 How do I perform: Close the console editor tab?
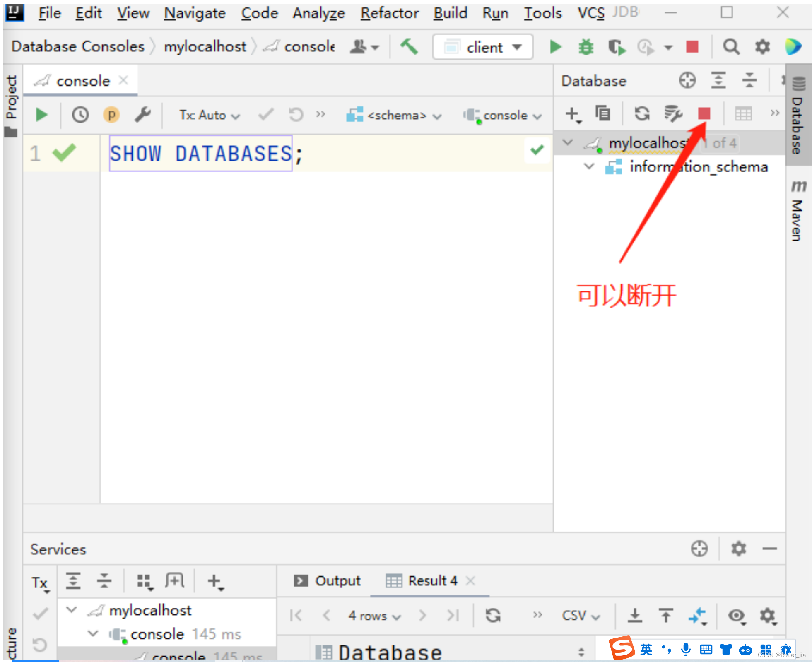[123, 80]
